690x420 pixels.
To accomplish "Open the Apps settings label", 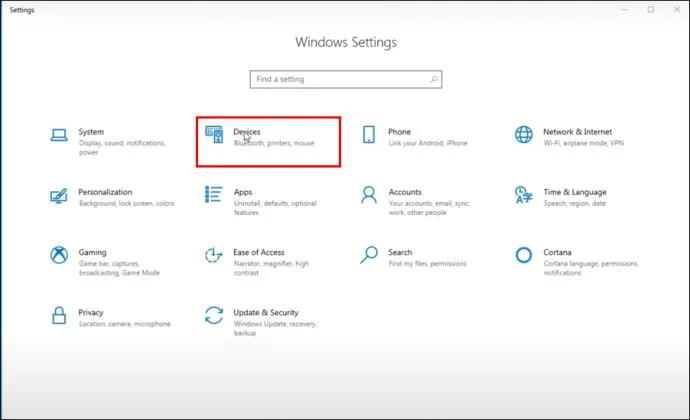I will point(243,192).
